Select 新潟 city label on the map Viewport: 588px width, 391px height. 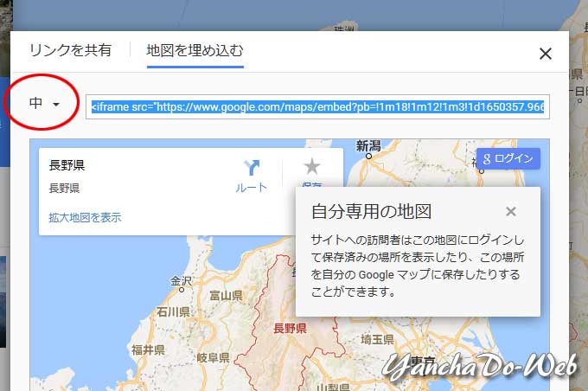coord(367,145)
